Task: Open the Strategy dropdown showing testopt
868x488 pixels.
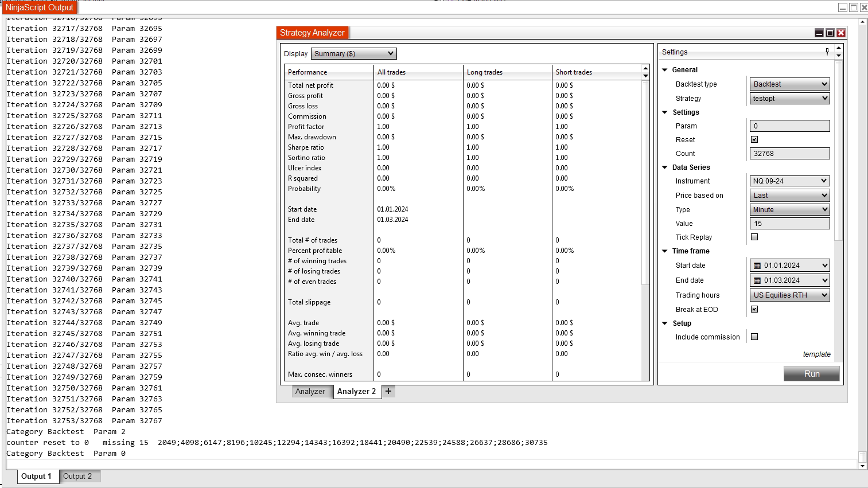Action: 790,99
